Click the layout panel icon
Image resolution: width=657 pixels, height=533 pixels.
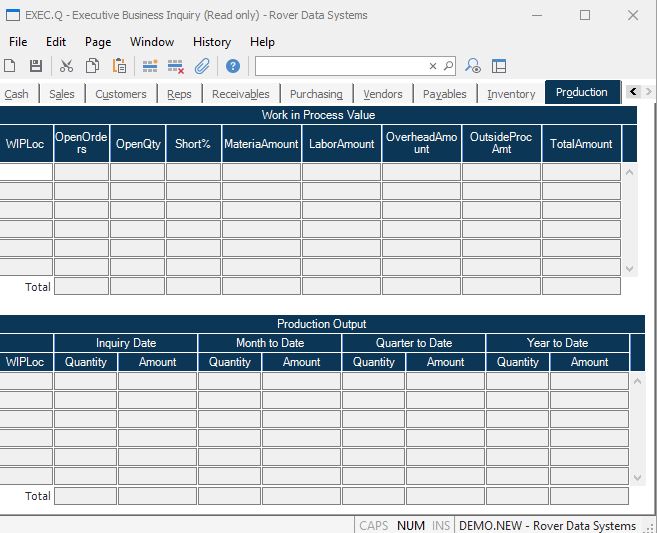click(499, 66)
